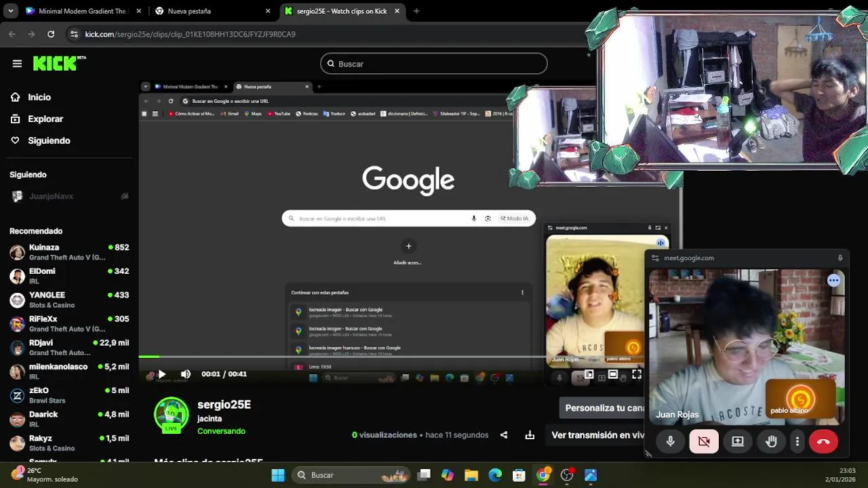Download this clip
Image resolution: width=868 pixels, height=488 pixels.
530,435
